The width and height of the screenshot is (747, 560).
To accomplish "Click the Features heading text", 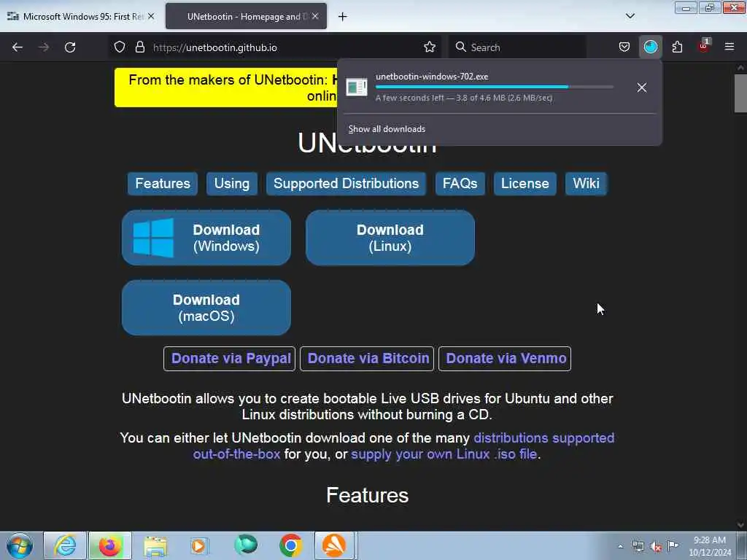I will pyautogui.click(x=368, y=496).
